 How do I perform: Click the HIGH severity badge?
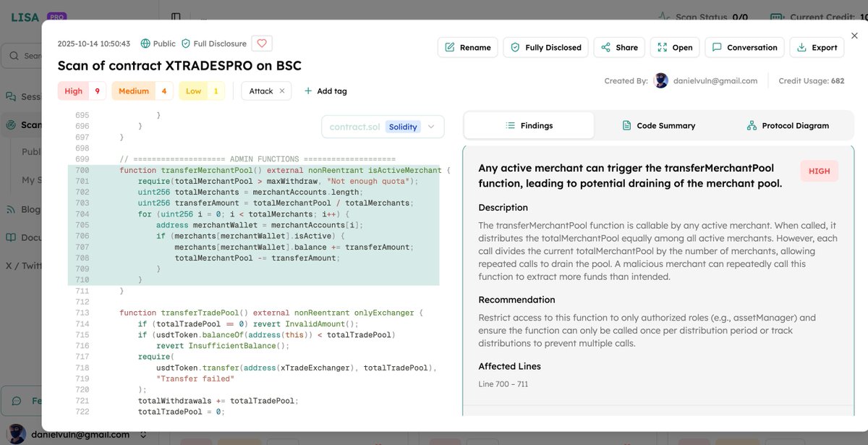click(x=820, y=171)
